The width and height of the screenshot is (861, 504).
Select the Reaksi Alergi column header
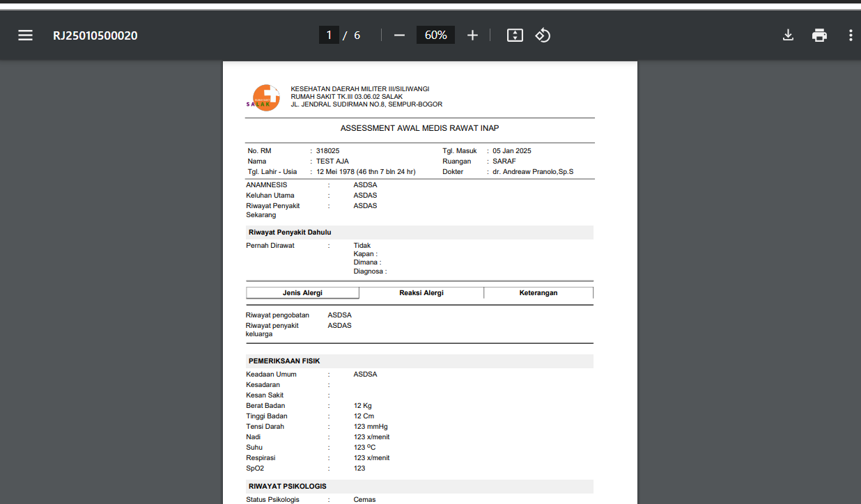tap(421, 293)
